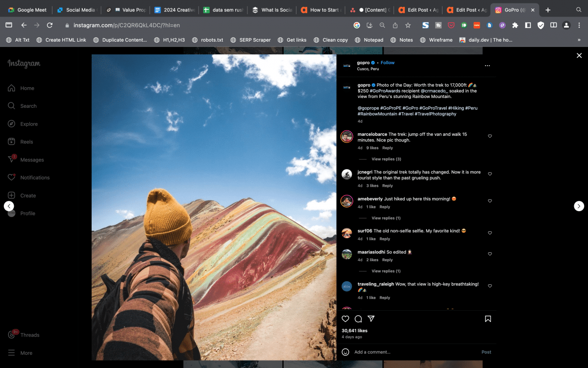The image size is (588, 368).
Task: Open the More menu
Action: tap(20, 353)
